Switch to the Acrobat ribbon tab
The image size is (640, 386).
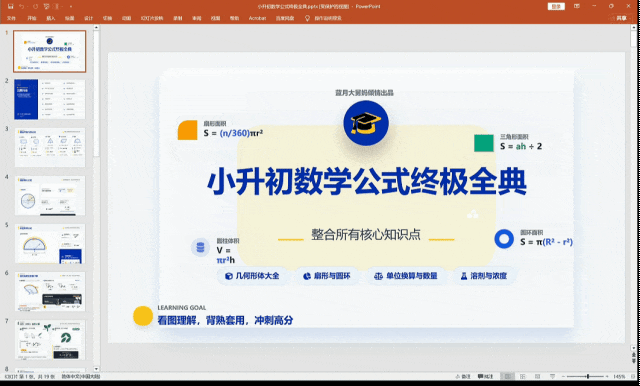(x=257, y=18)
